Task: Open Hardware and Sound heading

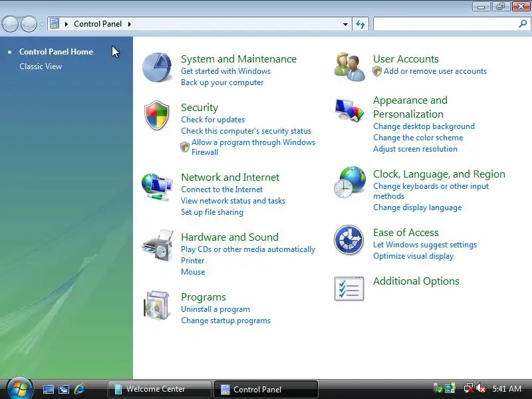Action: click(x=229, y=237)
